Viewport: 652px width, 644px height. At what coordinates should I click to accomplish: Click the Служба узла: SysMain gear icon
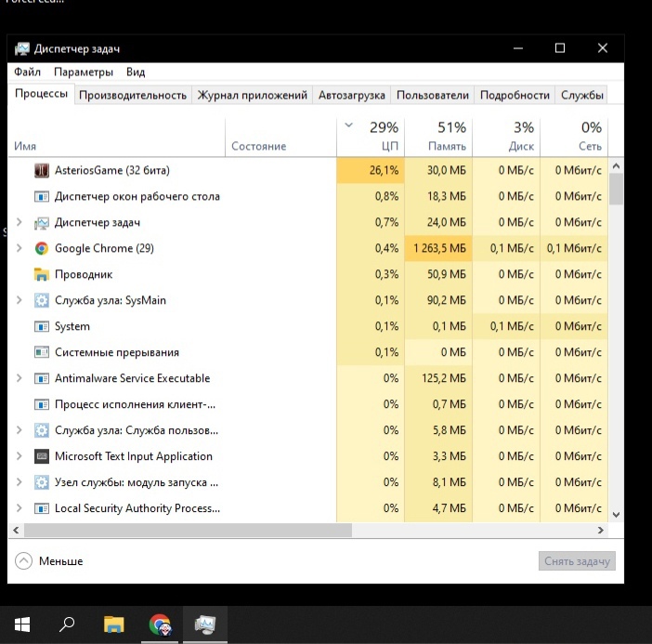(42, 300)
